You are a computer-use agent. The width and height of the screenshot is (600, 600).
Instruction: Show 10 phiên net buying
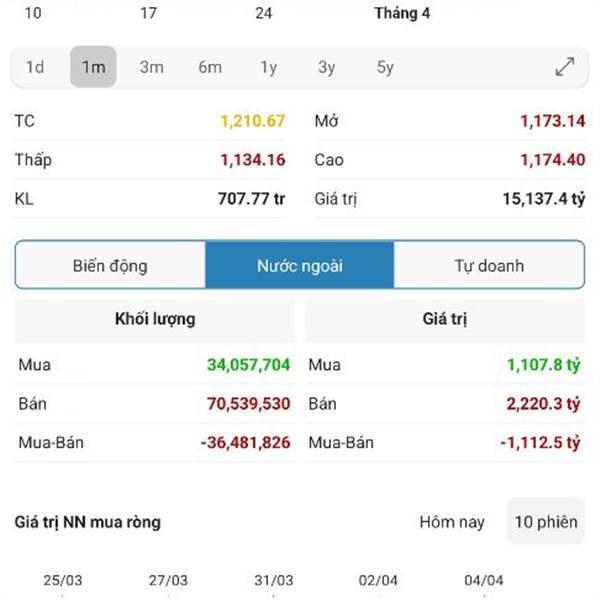(546, 522)
